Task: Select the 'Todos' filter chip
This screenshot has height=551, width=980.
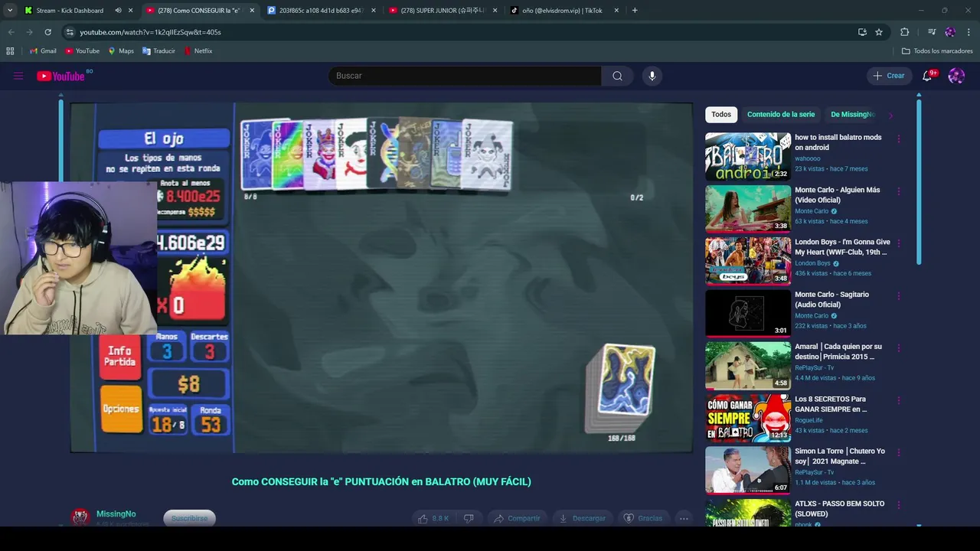Action: click(721, 115)
